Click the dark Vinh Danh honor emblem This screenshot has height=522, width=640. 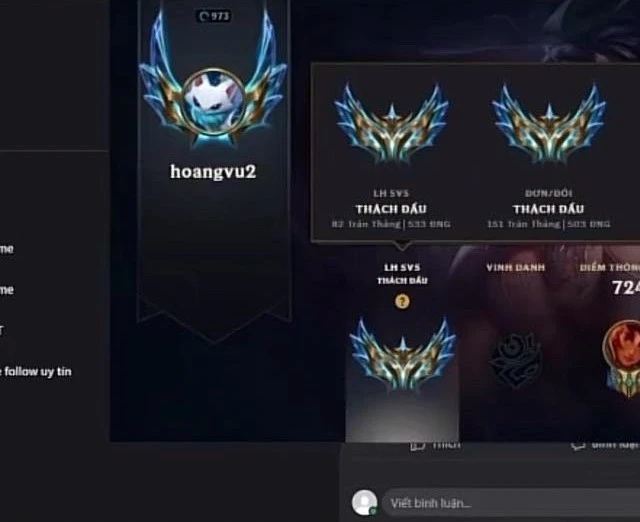[x=516, y=360]
